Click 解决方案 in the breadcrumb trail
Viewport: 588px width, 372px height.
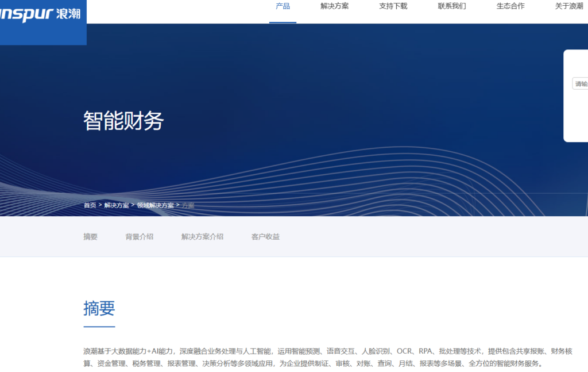[117, 205]
